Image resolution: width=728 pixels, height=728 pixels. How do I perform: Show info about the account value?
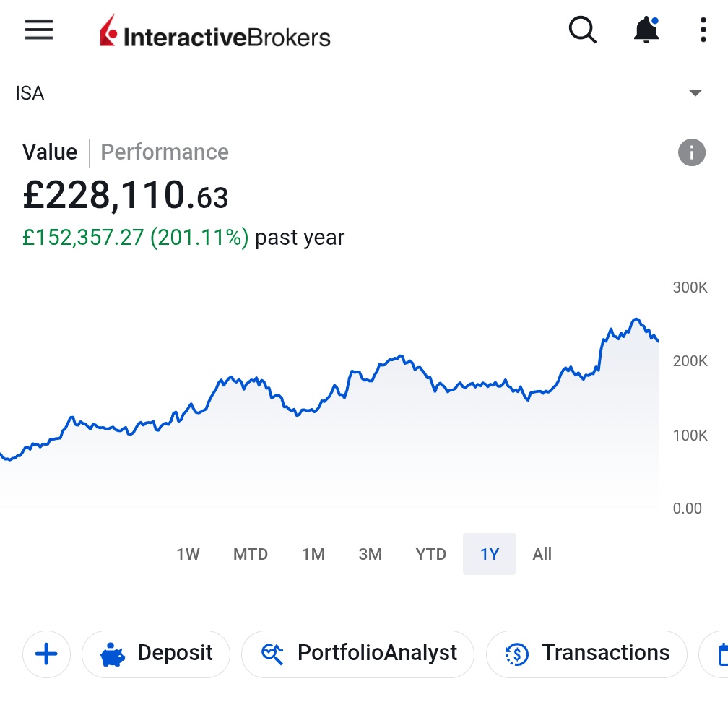click(x=691, y=152)
